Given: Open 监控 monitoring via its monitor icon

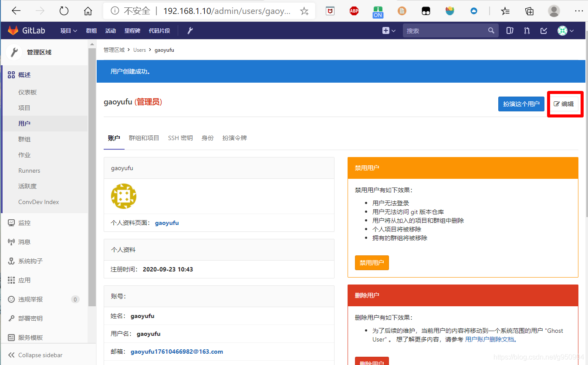Looking at the screenshot, I should coord(12,223).
